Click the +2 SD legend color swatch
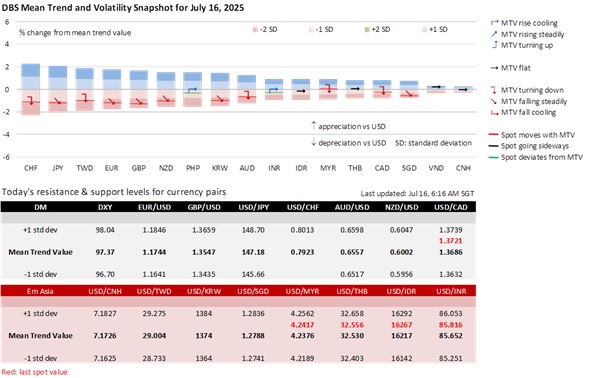605x378 pixels. (367, 30)
